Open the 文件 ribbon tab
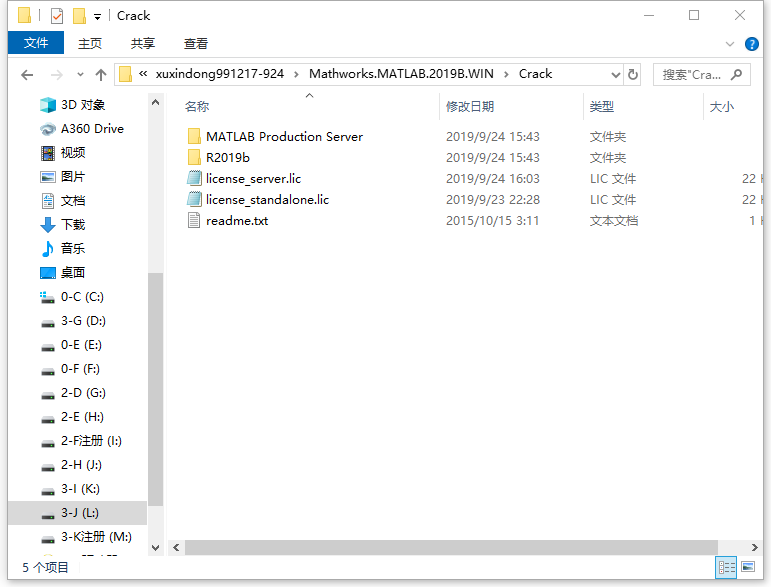This screenshot has height=587, width=771. [x=36, y=43]
